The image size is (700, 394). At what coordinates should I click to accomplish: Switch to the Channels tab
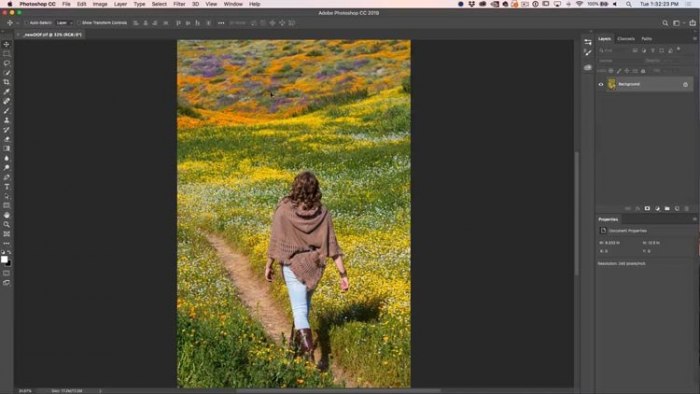pos(625,39)
